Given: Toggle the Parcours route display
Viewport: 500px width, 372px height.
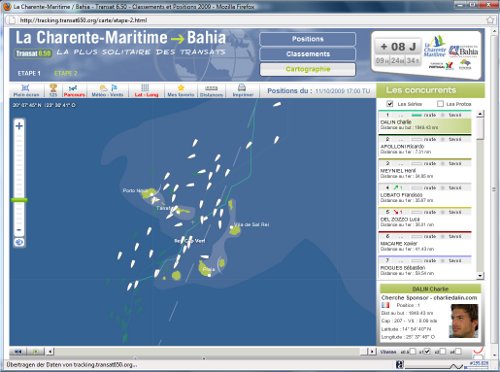Looking at the screenshot, I should coord(74,91).
